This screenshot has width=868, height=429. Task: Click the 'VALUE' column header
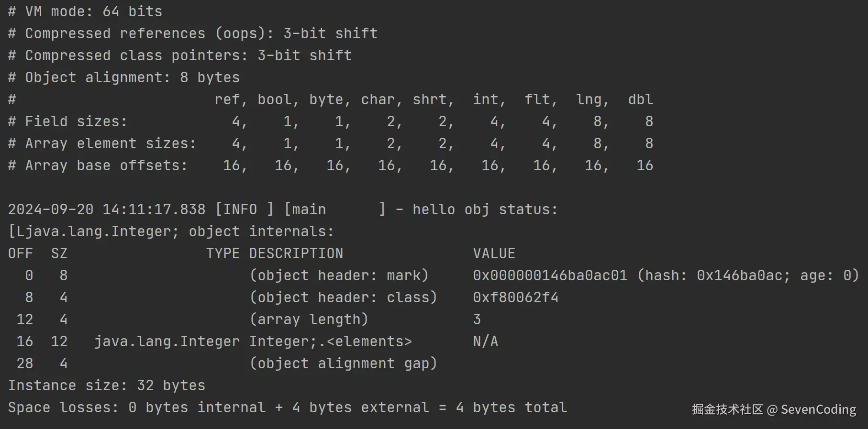(494, 253)
